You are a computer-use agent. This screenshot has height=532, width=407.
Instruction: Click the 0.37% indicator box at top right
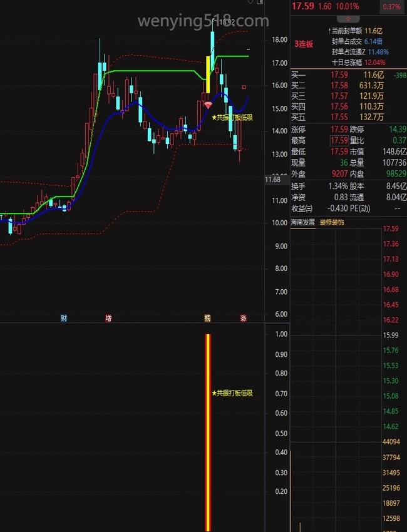tap(391, 7)
